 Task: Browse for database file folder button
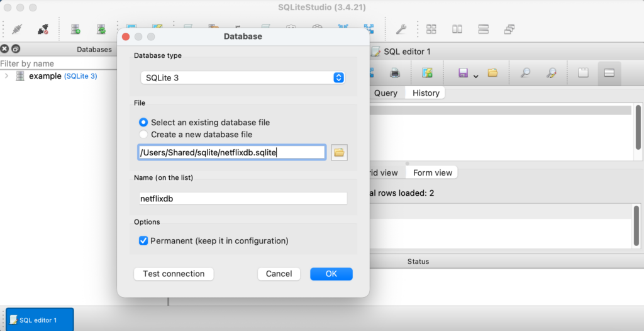339,152
